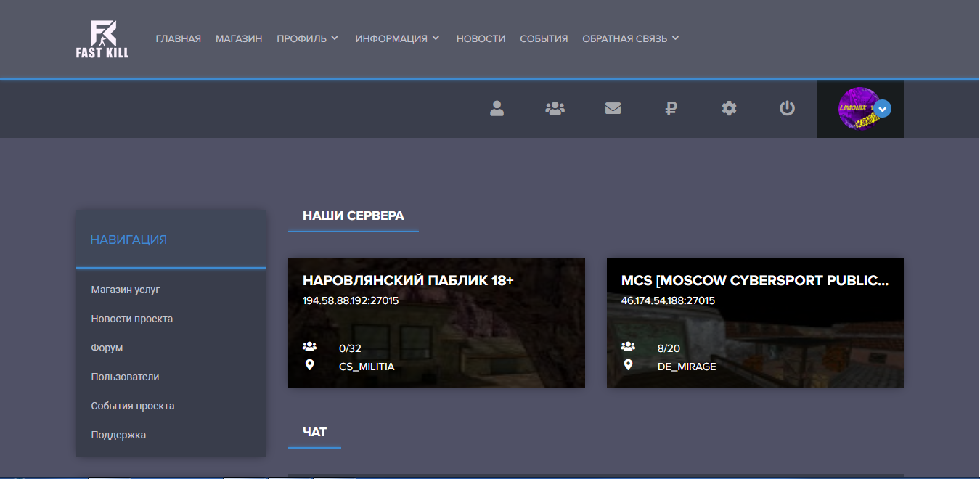The width and height of the screenshot is (980, 479).
Task: Open the СОБЫТИЯ menu item
Action: pos(544,38)
